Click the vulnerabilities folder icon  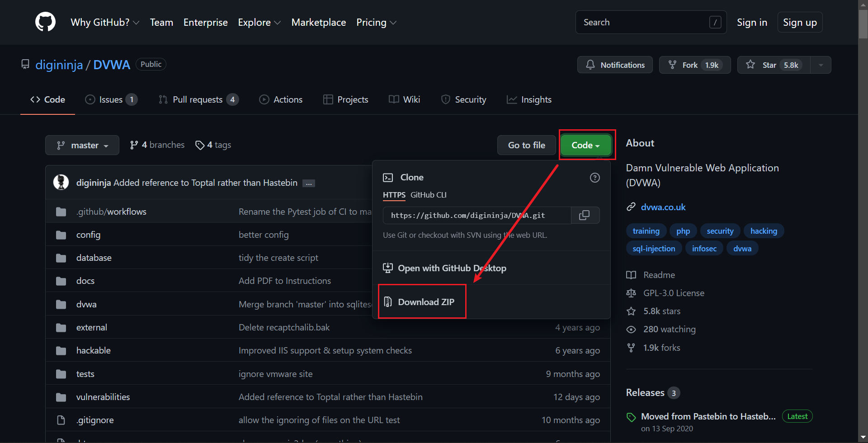[61, 397]
